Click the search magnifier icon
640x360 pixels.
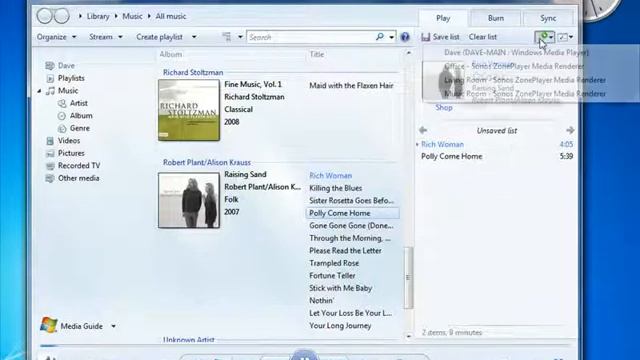(380, 37)
